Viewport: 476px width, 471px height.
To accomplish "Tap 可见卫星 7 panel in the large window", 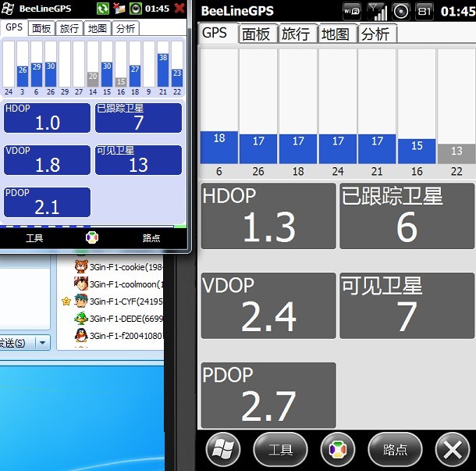I will tap(407, 305).
